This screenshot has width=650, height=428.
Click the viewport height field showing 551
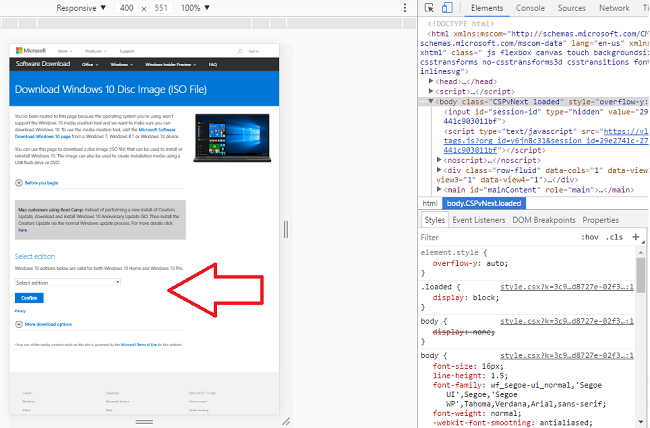point(161,8)
